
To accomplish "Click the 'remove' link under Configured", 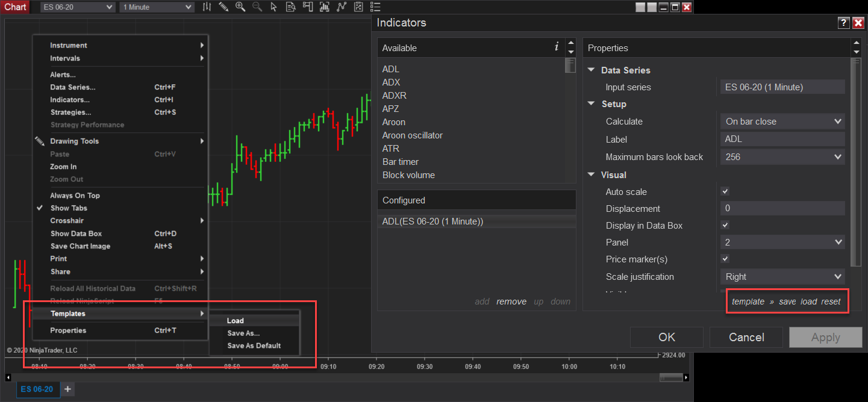I will tap(511, 301).
